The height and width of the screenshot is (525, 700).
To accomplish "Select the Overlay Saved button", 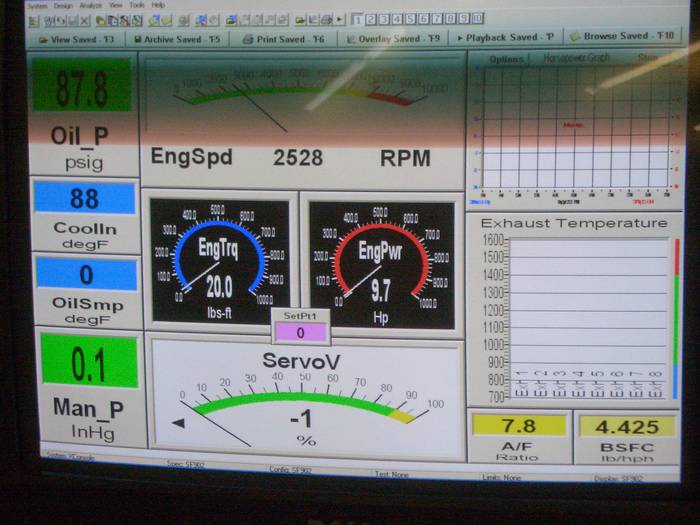I will (x=392, y=38).
